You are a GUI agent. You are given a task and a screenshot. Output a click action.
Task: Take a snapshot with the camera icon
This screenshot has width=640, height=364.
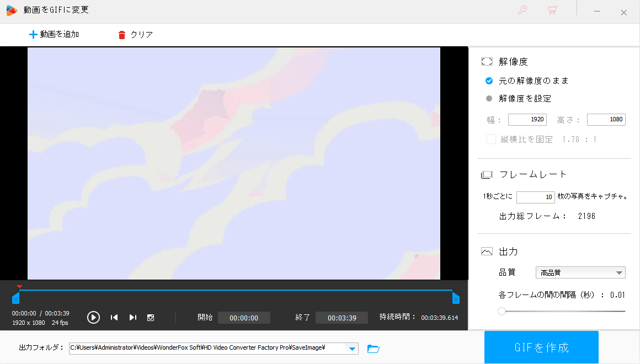click(151, 317)
